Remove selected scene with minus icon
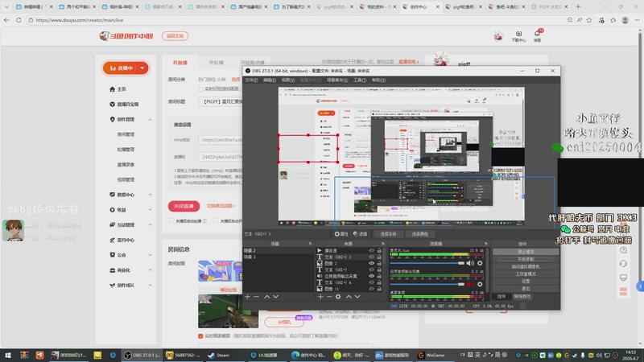644x362 pixels. tap(256, 297)
